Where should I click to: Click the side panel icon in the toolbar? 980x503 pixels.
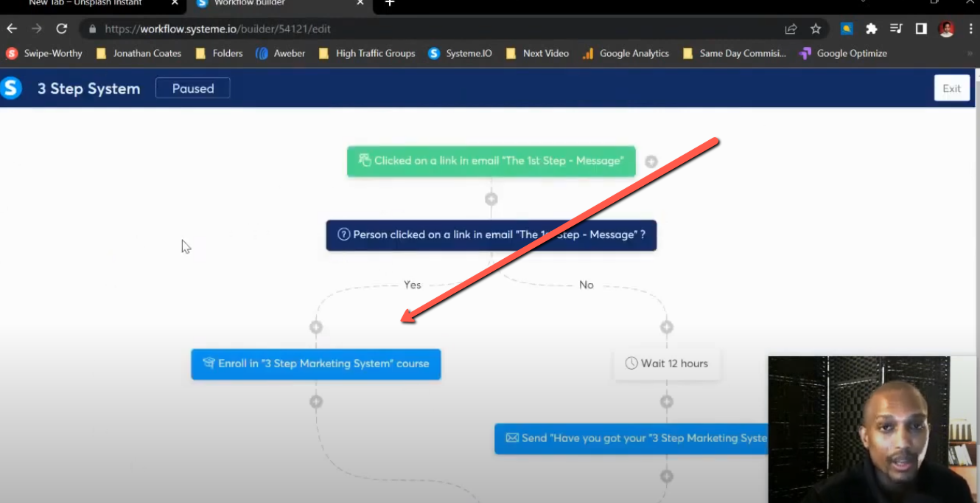920,29
